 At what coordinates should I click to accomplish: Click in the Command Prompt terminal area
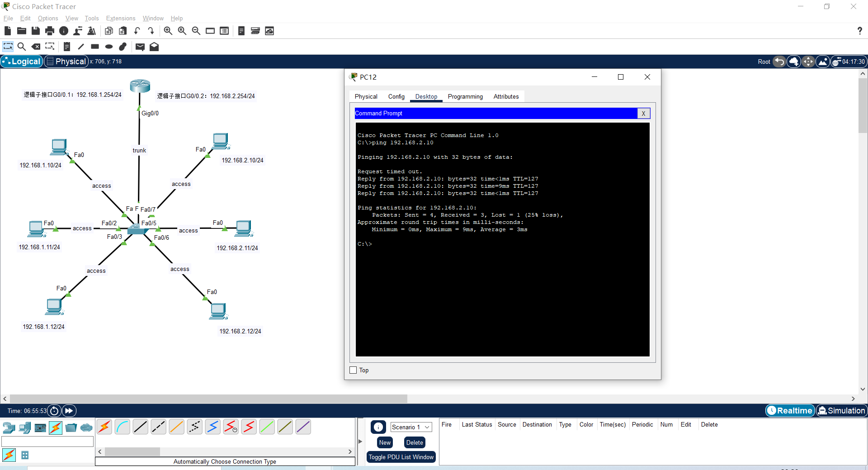[502, 239]
